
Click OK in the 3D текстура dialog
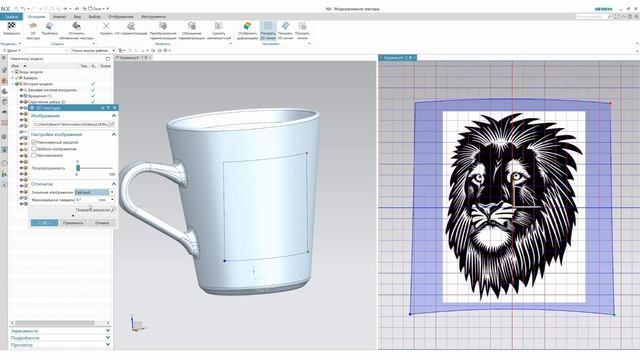(x=44, y=223)
